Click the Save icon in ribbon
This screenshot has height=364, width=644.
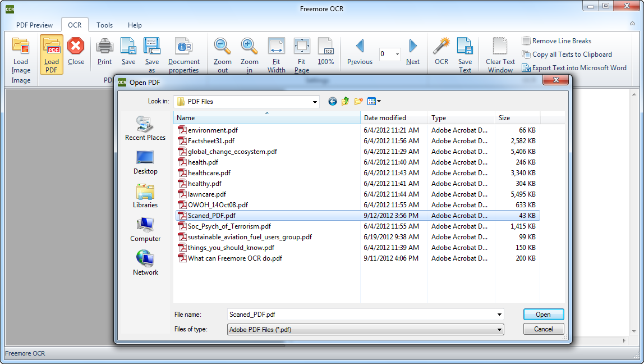128,46
